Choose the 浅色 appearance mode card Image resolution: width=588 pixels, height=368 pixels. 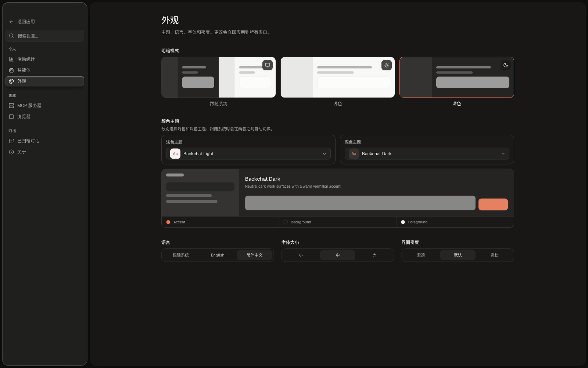(338, 77)
